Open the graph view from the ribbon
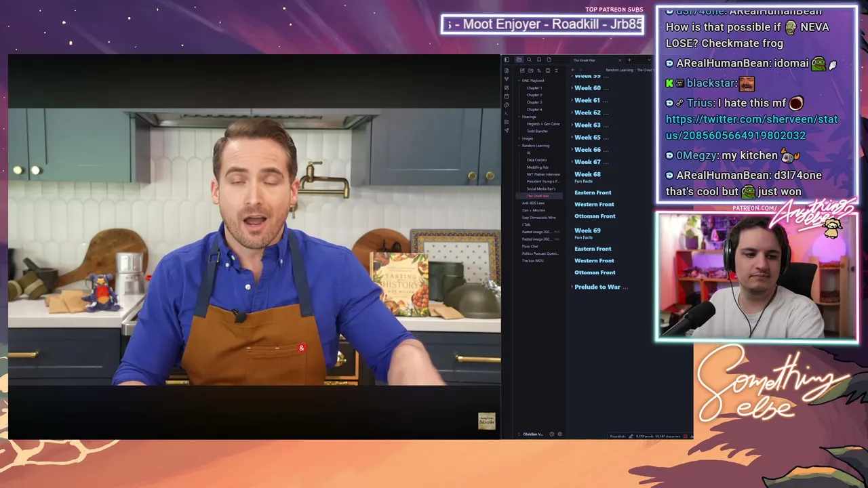 (507, 79)
